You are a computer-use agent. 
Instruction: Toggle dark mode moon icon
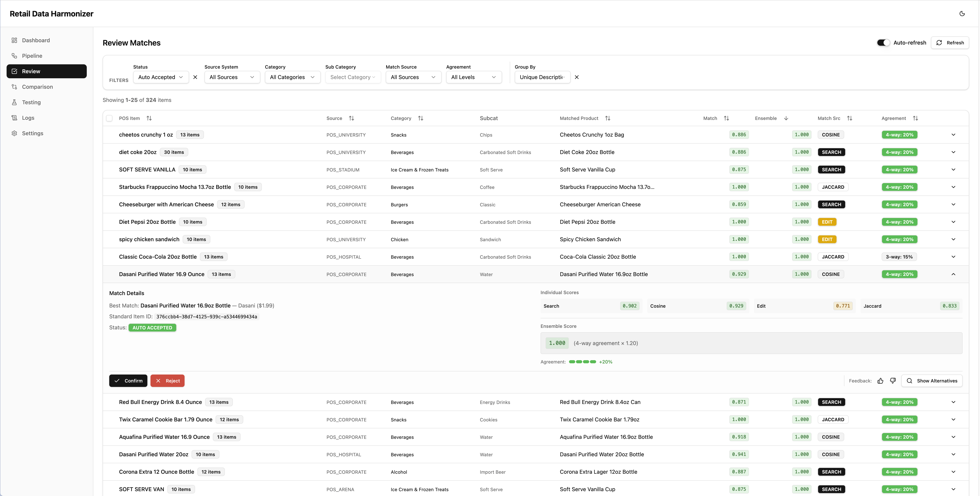962,14
